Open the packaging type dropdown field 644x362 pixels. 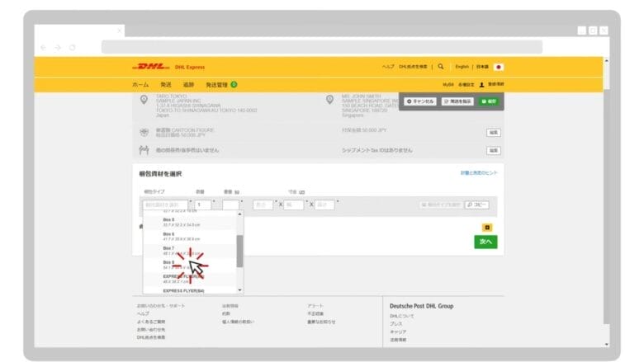coord(165,205)
